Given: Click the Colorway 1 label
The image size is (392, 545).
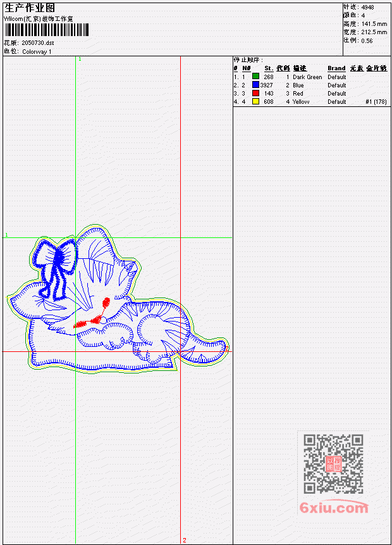Looking at the screenshot, I should (x=37, y=52).
